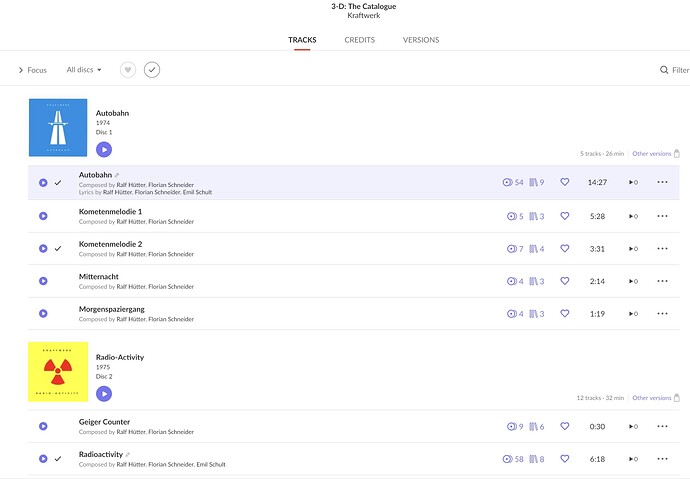This screenshot has height=479, width=690.
Task: Click the play count on Mitternacht row
Action: (633, 281)
